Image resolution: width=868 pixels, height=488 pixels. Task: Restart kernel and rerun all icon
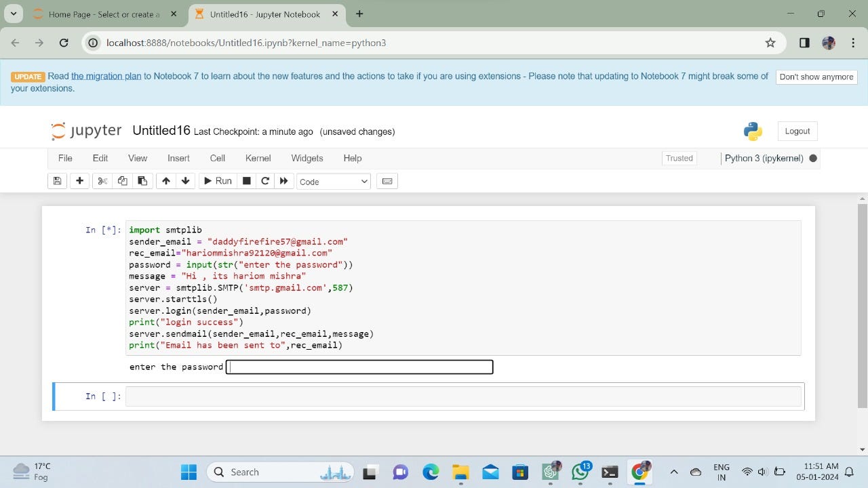283,181
